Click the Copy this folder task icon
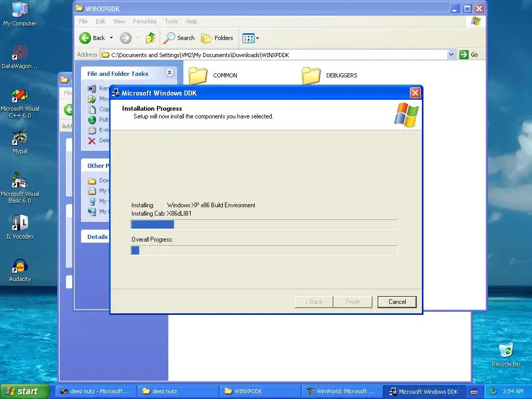This screenshot has width=532, height=399. 92,109
